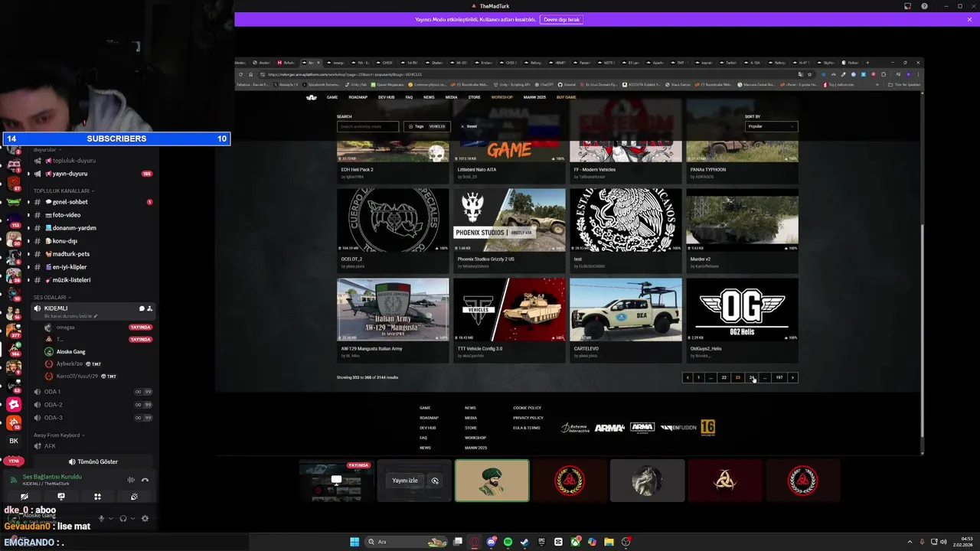Image resolution: width=980 pixels, height=551 pixels.
Task: Select the gold triquetra avatar tile
Action: [x=725, y=481]
